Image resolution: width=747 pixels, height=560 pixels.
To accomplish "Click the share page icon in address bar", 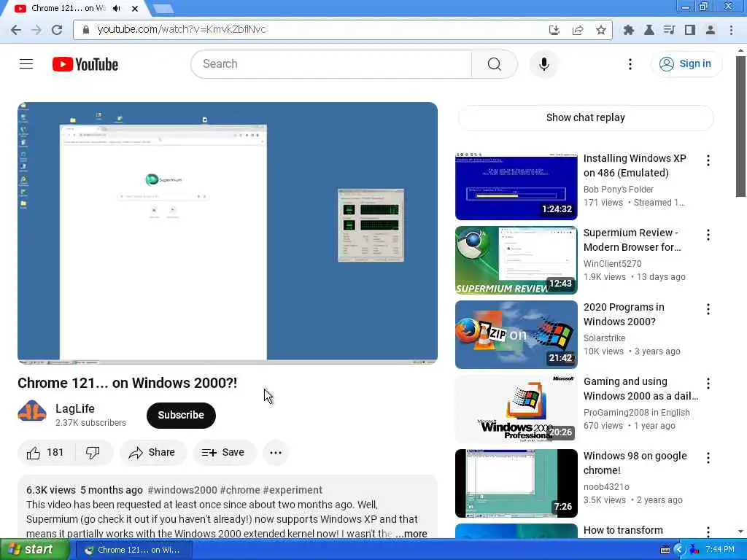I will point(578,30).
